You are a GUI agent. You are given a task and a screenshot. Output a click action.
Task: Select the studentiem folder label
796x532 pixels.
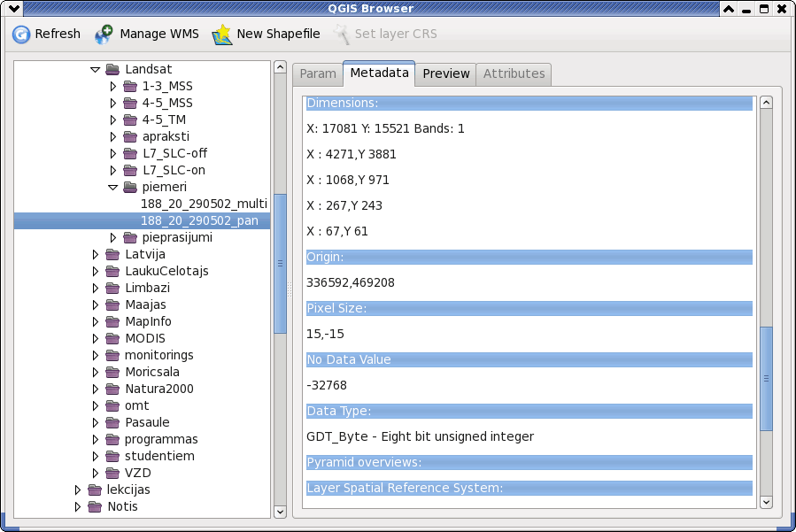159,456
